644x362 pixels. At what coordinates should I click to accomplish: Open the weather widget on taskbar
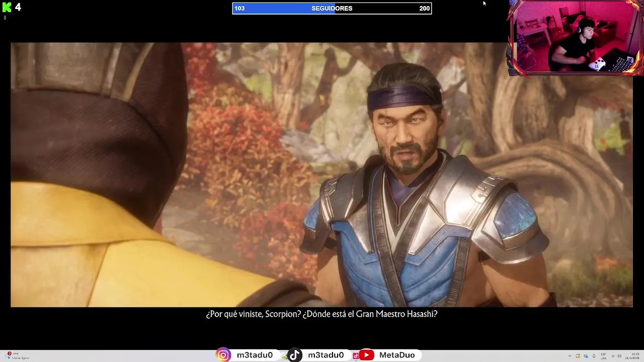(x=17, y=356)
